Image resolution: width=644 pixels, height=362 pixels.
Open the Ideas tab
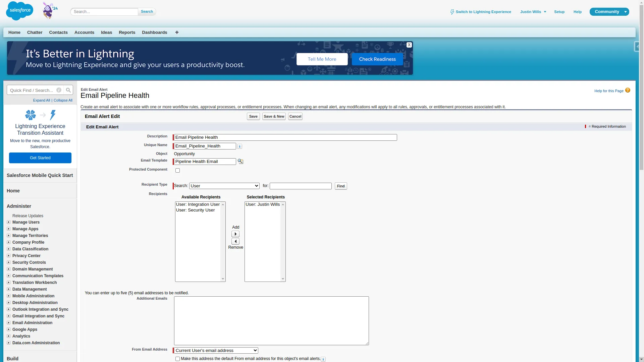coord(107,33)
